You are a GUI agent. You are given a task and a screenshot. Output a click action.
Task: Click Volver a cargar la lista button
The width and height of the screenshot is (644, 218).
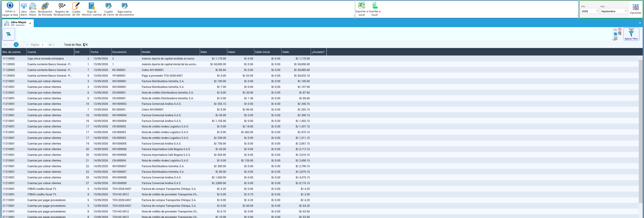point(10,9)
